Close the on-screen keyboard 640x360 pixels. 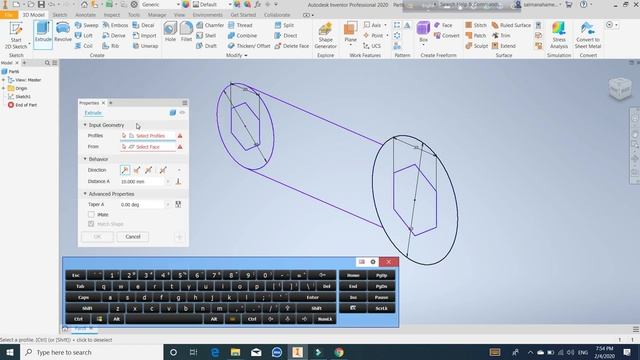(x=389, y=262)
